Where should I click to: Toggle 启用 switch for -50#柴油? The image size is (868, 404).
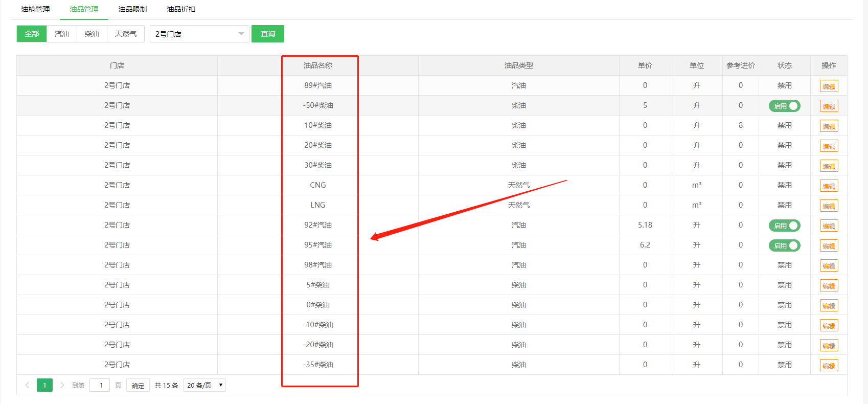[x=784, y=106]
